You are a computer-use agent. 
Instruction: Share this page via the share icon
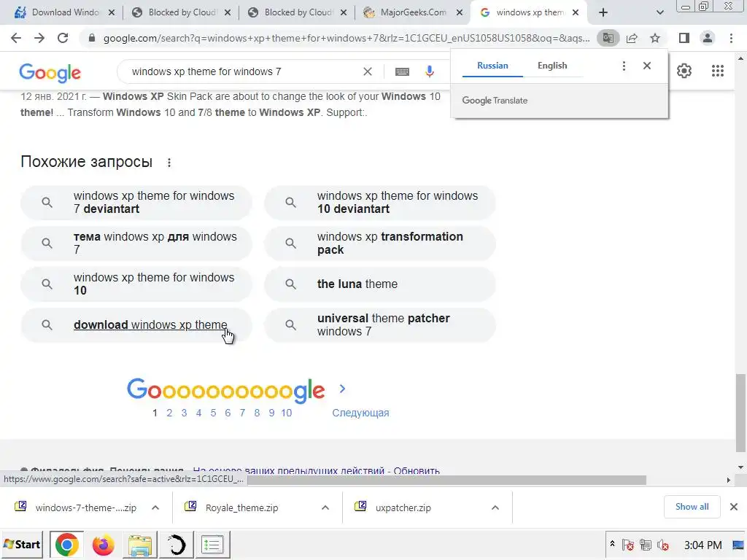tap(632, 38)
